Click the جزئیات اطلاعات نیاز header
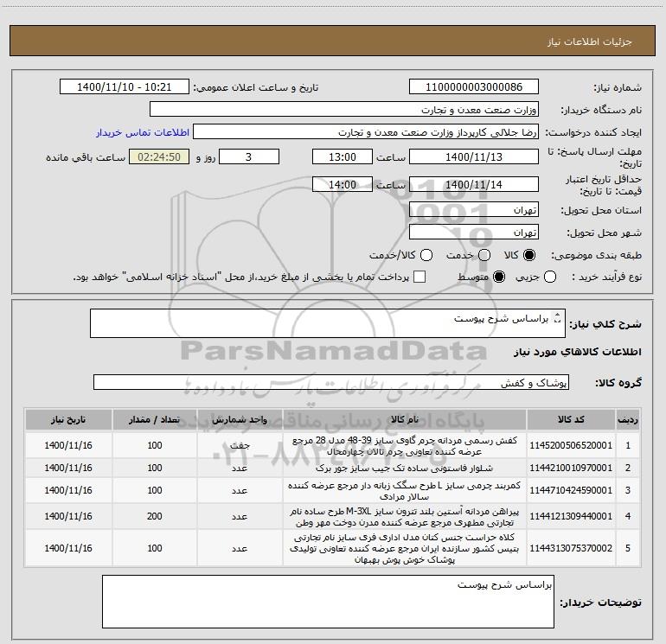666x644 pixels. pyautogui.click(x=590, y=41)
